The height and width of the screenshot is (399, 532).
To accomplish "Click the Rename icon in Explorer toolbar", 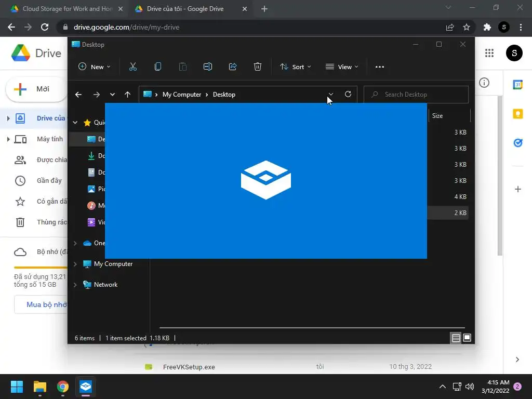I will pos(208,66).
